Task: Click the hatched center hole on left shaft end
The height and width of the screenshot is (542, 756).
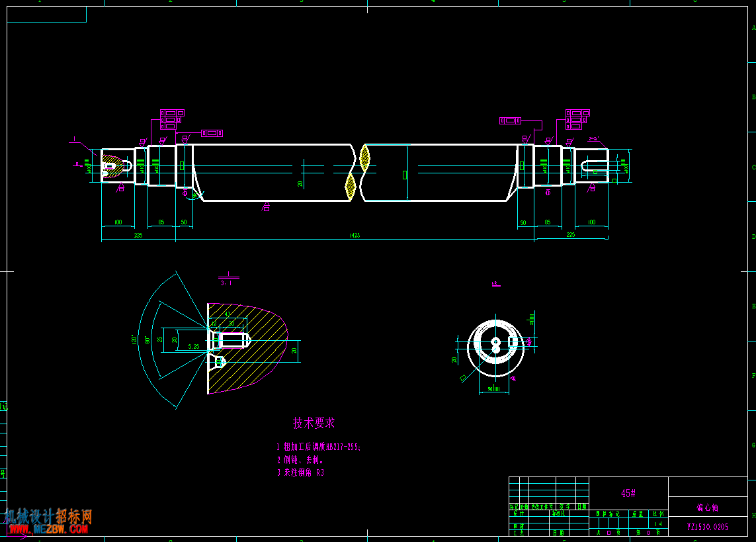Action: tap(114, 165)
